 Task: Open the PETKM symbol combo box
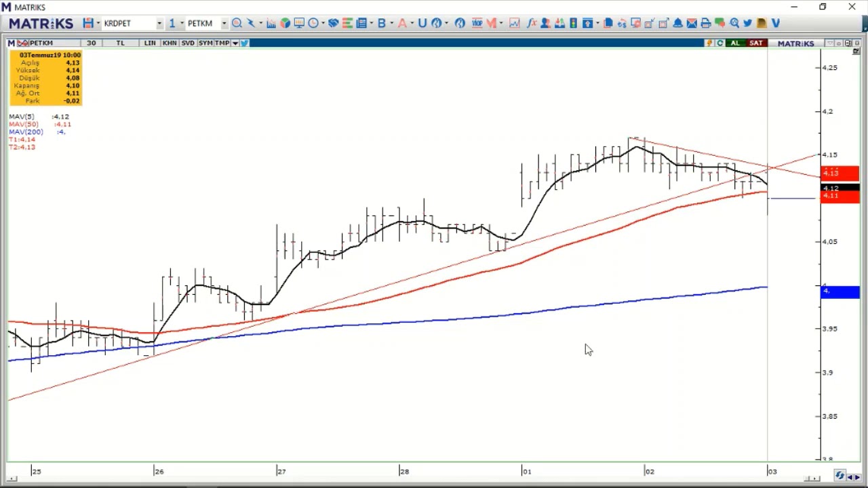click(x=207, y=23)
